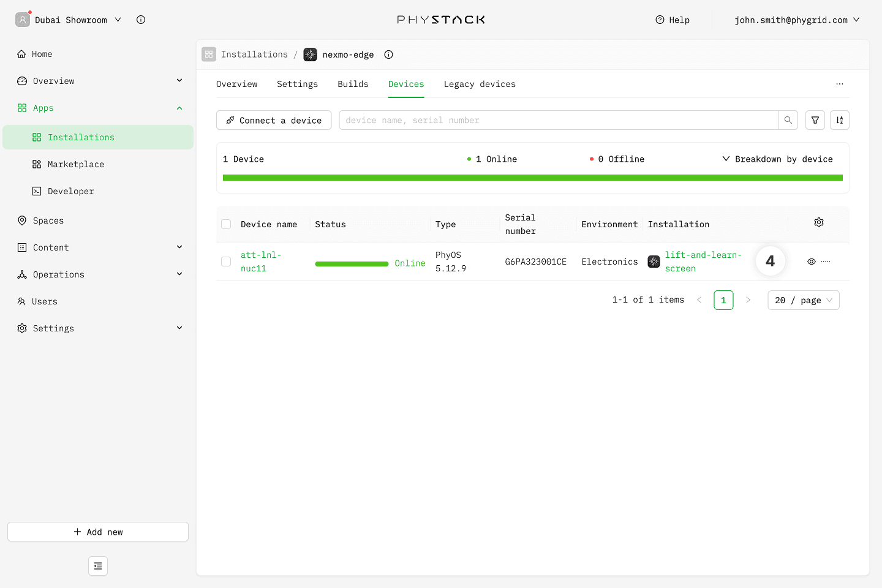Image resolution: width=882 pixels, height=588 pixels.
Task: Expand the Content sidebar section
Action: click(x=179, y=247)
